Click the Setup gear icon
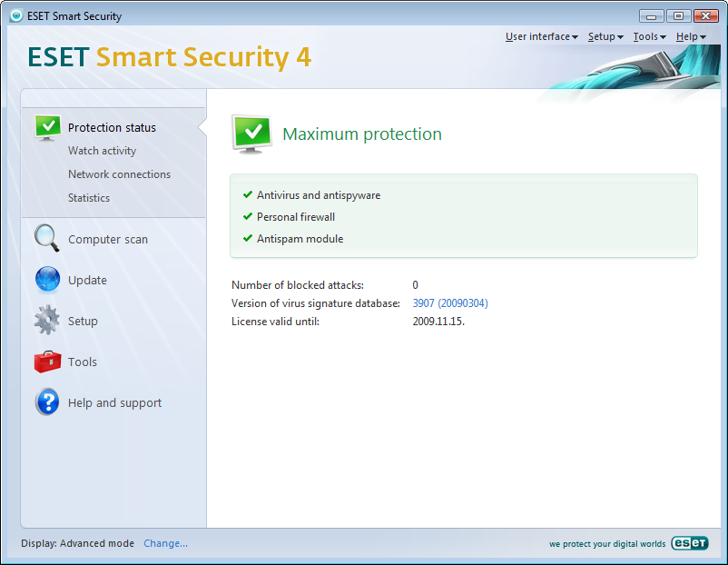 point(47,320)
